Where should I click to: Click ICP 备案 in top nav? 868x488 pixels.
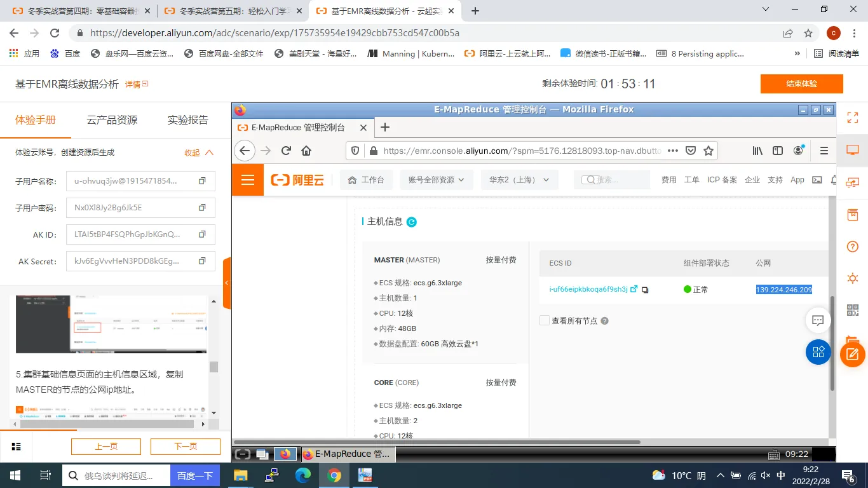[x=722, y=180]
